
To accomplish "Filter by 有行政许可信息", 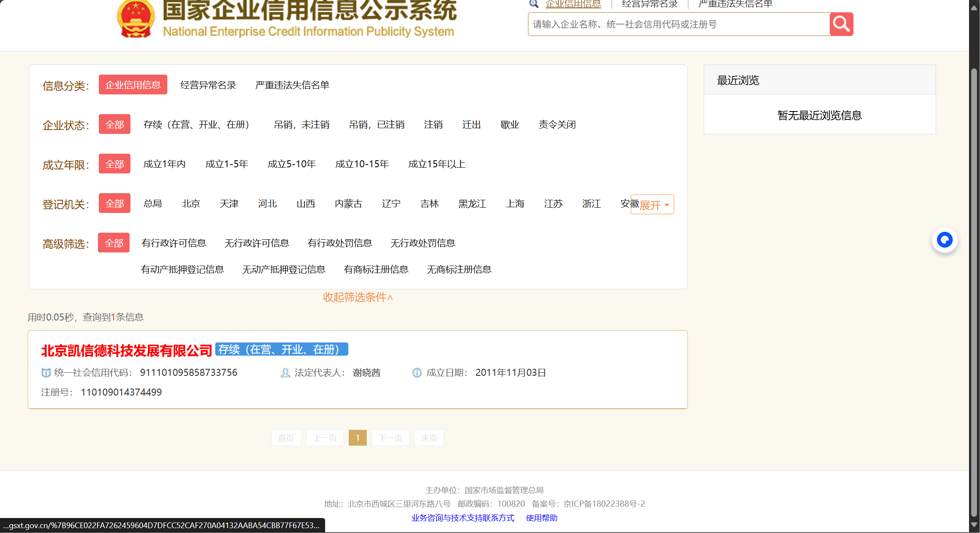I will (174, 243).
